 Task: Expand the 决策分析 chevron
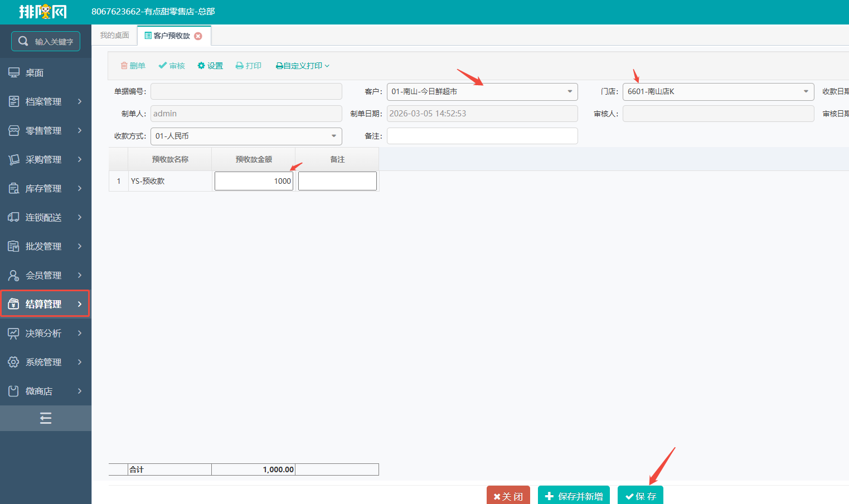click(80, 333)
